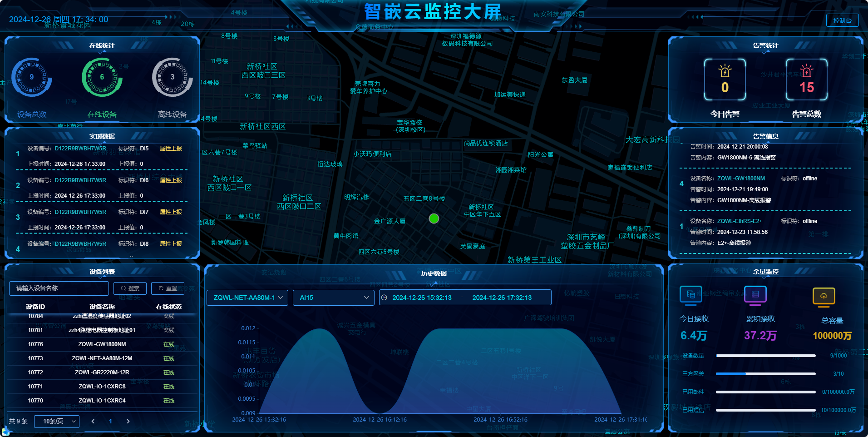Expand the 10条/页 page size selector

point(57,421)
